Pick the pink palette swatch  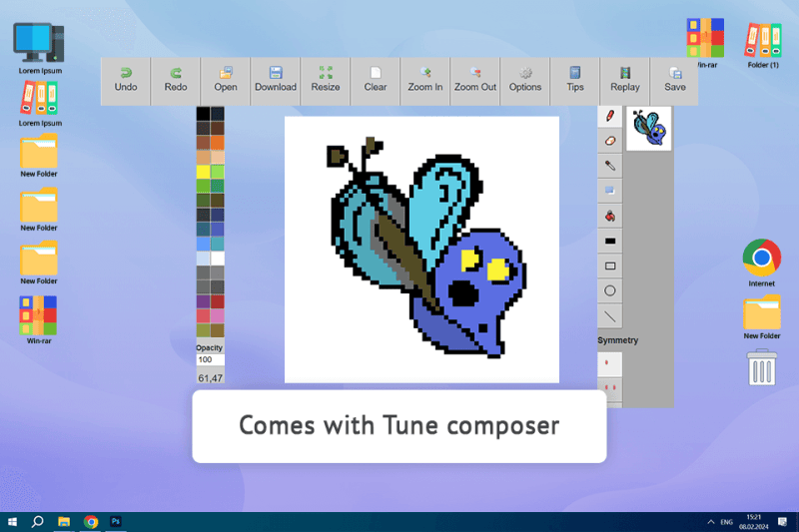[218, 315]
